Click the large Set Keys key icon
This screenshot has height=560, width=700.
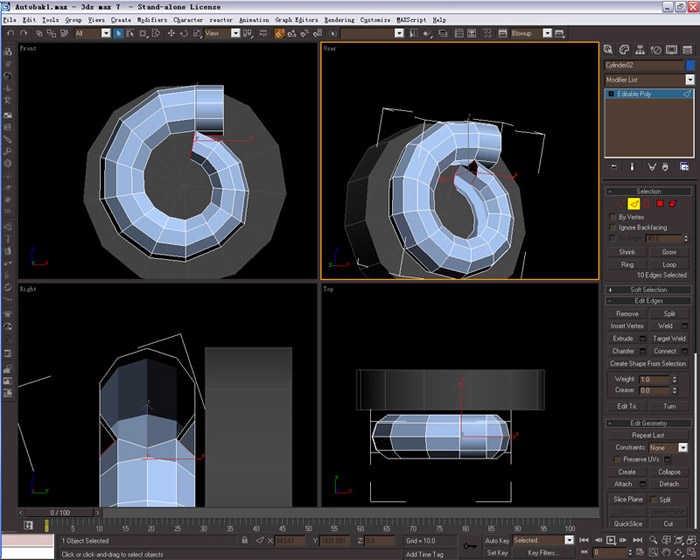click(470, 546)
